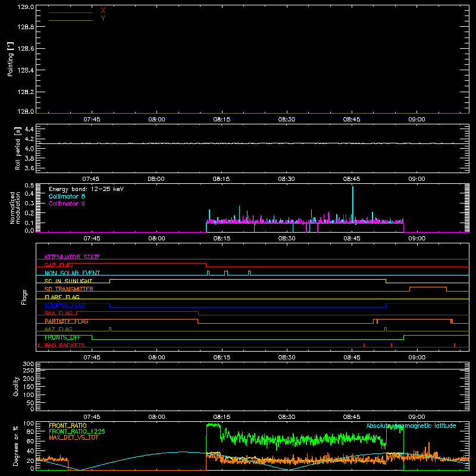The image size is (476, 476).
Task: Click the 129.0 value on Pointing axis
Action: pos(26,7)
